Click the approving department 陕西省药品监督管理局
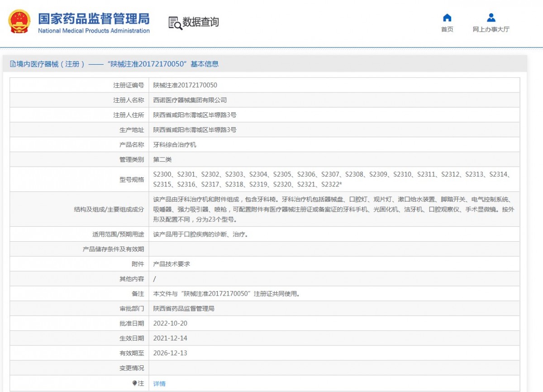Screen dimensions: 543x392 click(x=184, y=309)
